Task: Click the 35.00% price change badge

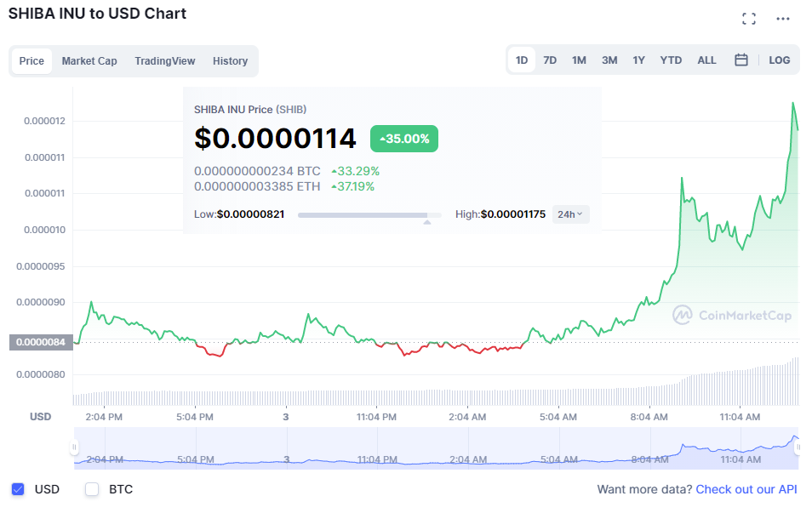Action: coord(404,139)
